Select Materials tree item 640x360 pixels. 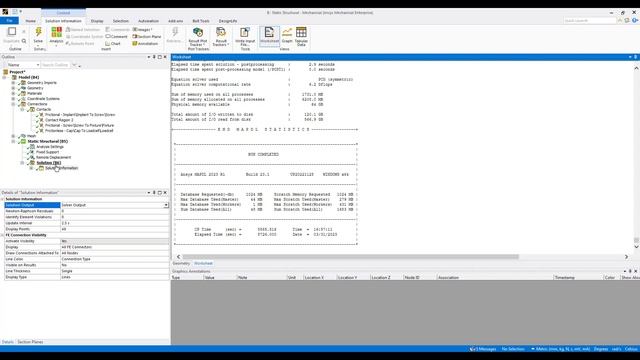tap(34, 93)
